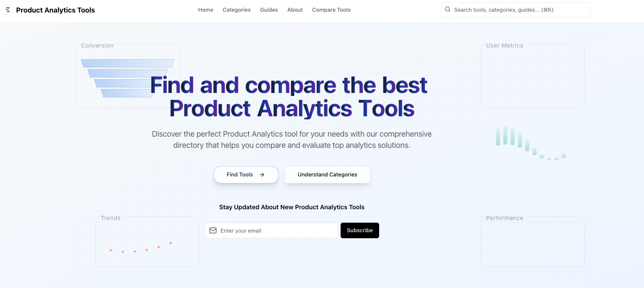Image resolution: width=644 pixels, height=294 pixels.
Task: Click the Find Tools button
Action: (x=246, y=175)
